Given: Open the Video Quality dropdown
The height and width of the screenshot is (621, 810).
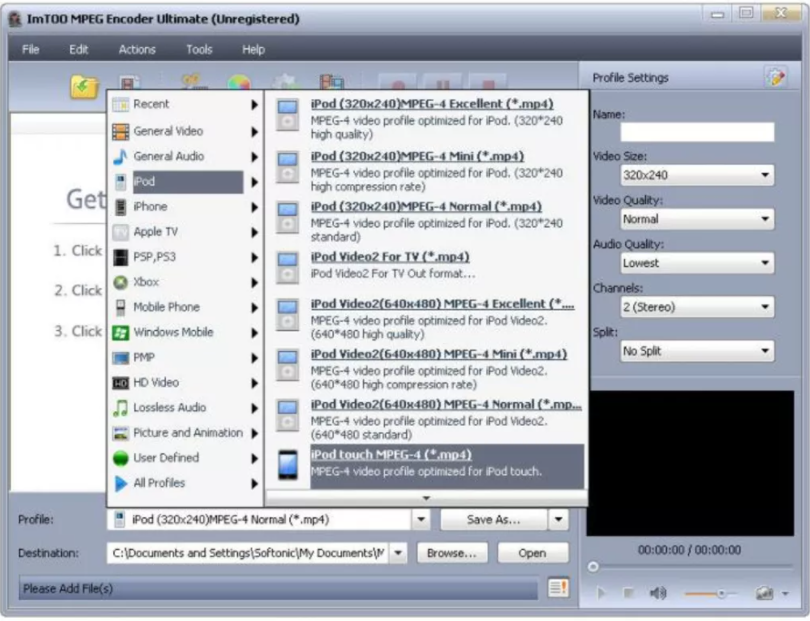Looking at the screenshot, I should [697, 219].
